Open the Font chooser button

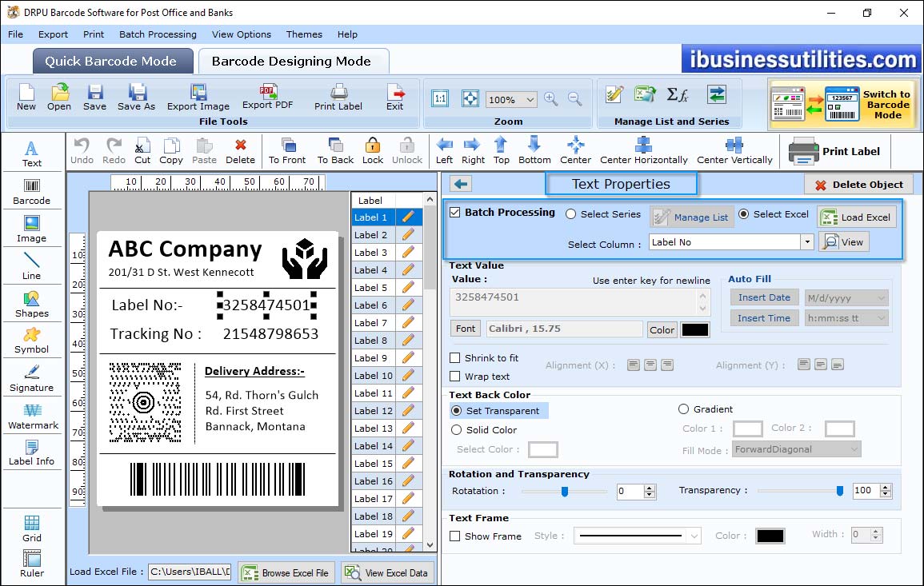[x=466, y=329]
